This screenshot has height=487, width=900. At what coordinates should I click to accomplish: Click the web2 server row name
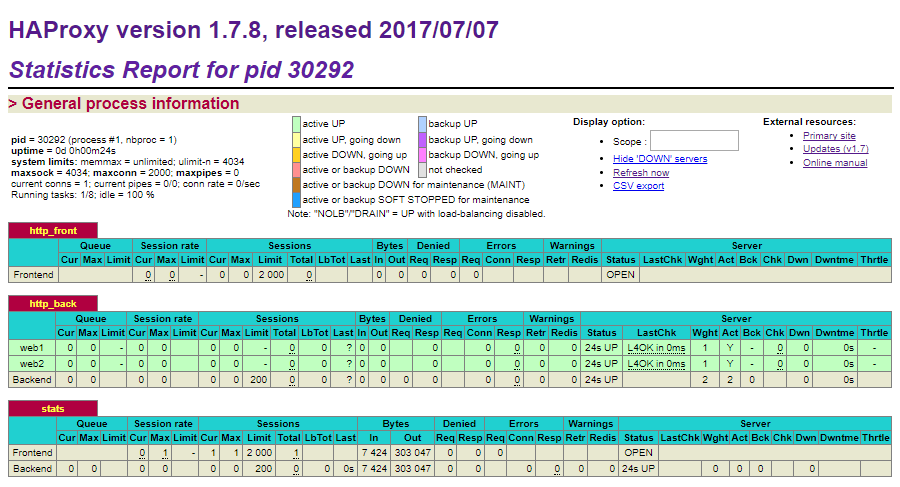[x=32, y=364]
